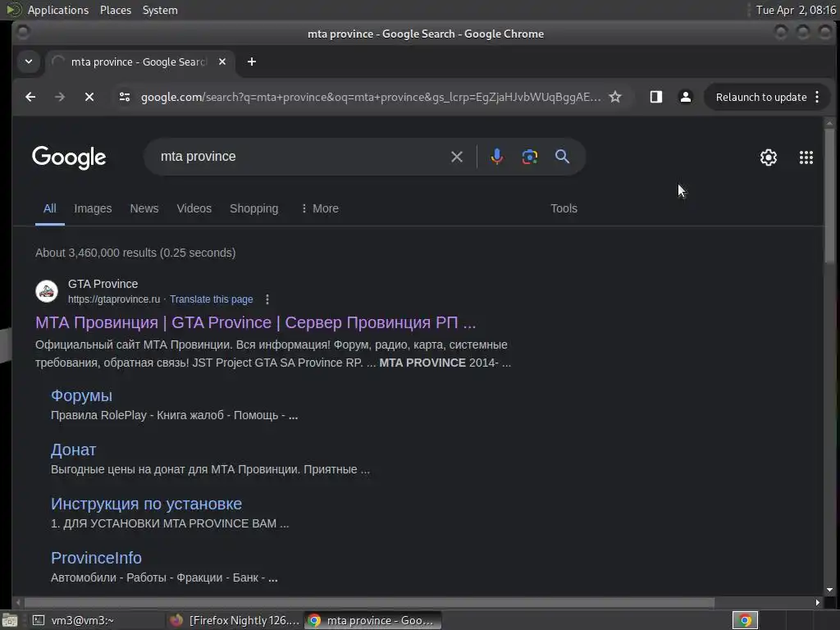Click the Google logo
840x630 pixels.
69,157
